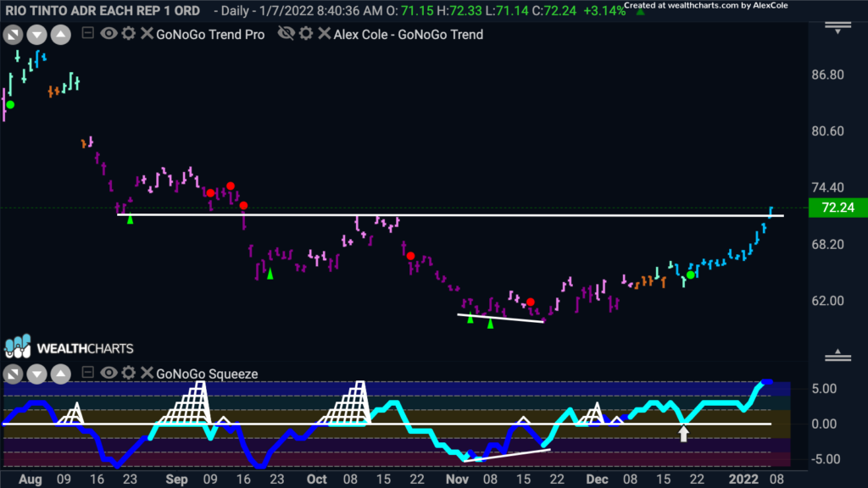Click the 74.40 price axis label
This screenshot has width=868, height=488.
click(x=827, y=187)
